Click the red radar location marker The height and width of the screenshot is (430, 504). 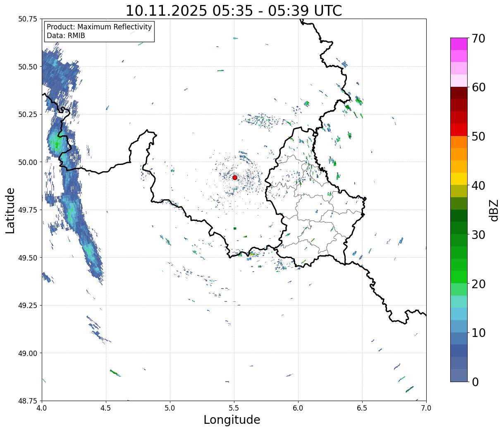[x=235, y=177]
